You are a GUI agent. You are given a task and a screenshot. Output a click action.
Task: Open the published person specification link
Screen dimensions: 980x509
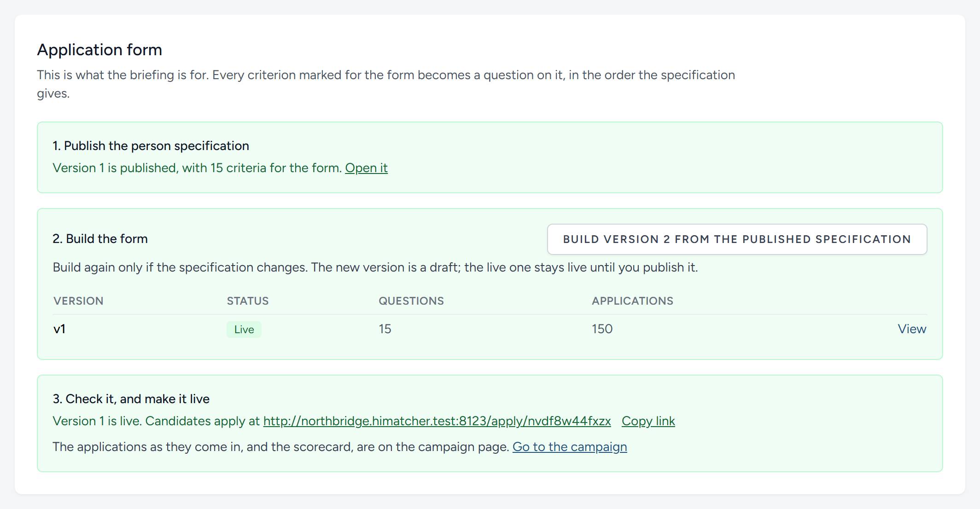366,168
